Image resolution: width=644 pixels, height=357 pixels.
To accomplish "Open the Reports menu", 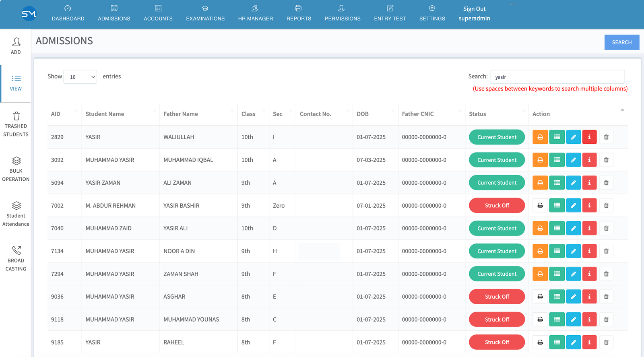I will tap(299, 13).
